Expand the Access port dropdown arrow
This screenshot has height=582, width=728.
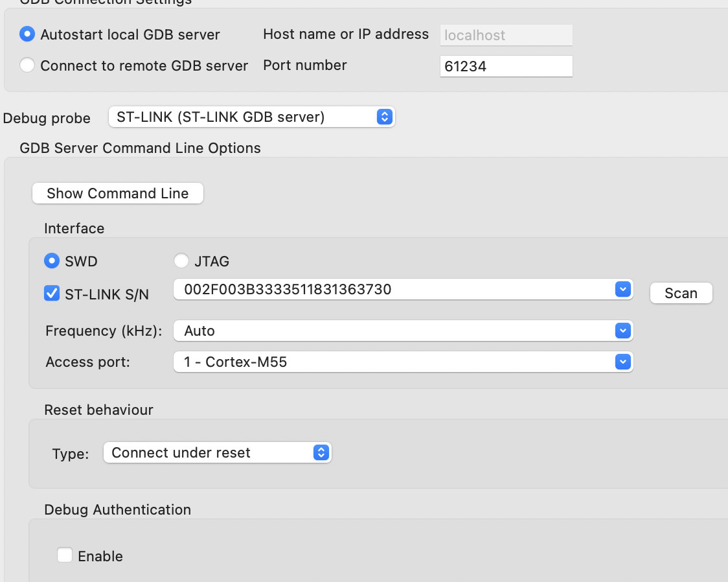click(622, 362)
